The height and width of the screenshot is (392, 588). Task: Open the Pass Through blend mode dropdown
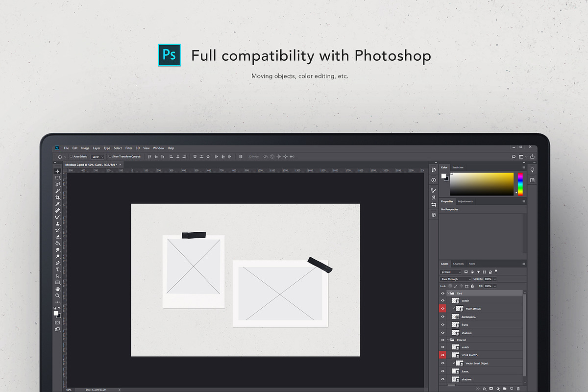tap(456, 279)
